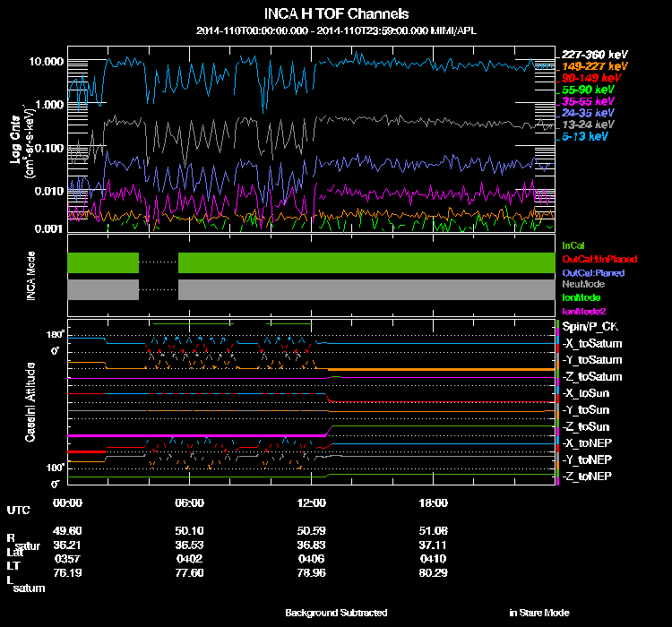Click the InCal mode legend label
This screenshot has height=627, width=672.
tap(572, 245)
